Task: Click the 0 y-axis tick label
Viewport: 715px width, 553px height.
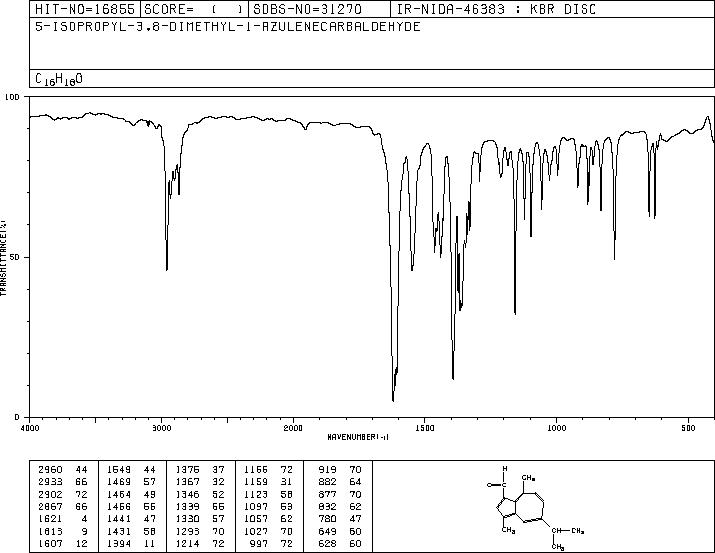Action: pyautogui.click(x=17, y=417)
